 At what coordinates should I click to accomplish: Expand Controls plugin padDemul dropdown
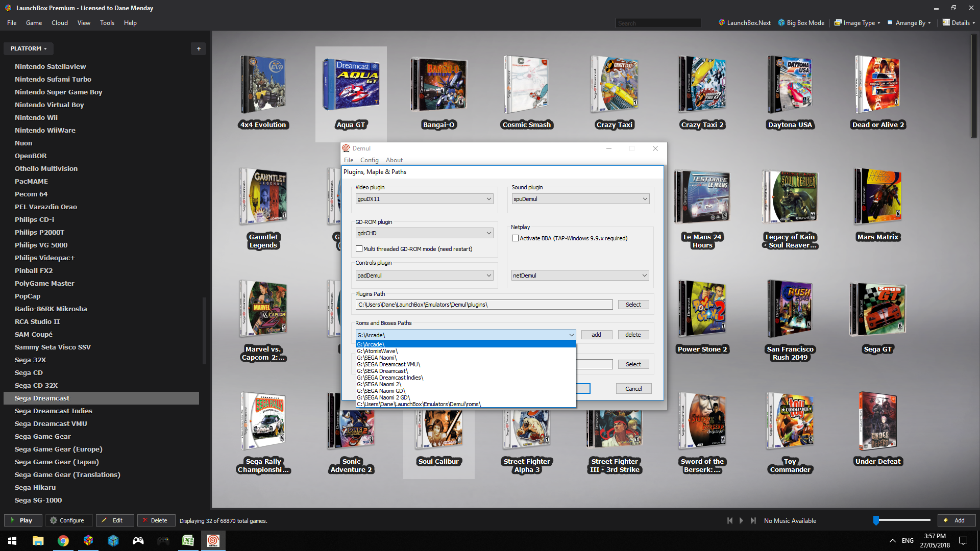tap(488, 275)
